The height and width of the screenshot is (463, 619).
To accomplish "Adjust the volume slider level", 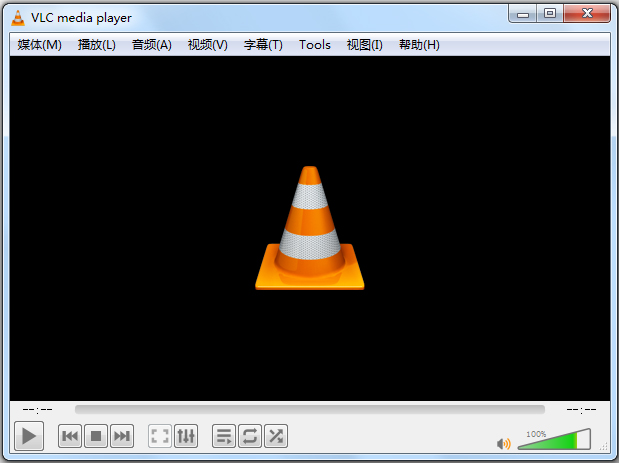I will tap(552, 440).
